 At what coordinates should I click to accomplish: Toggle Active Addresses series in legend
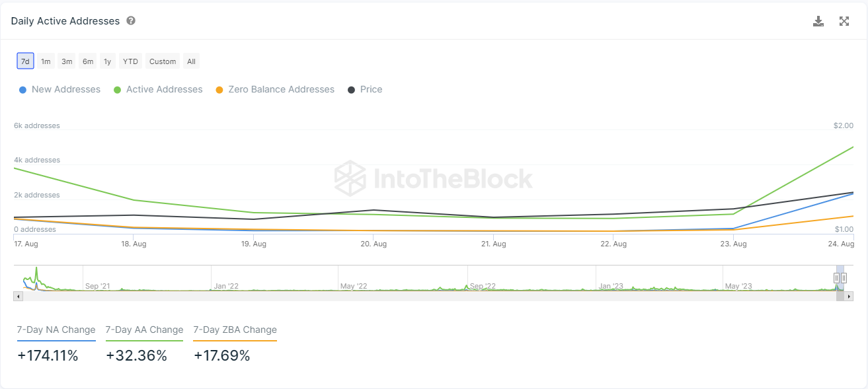tap(158, 89)
